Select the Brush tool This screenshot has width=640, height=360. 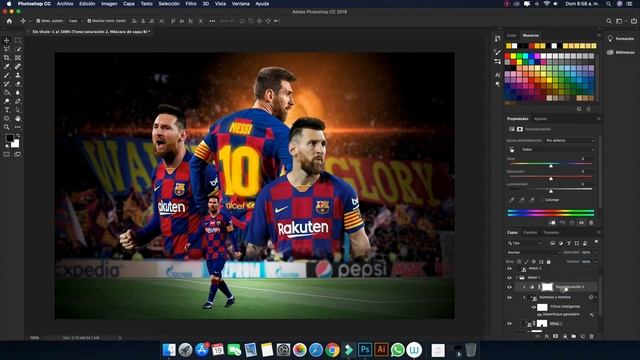tap(7, 75)
